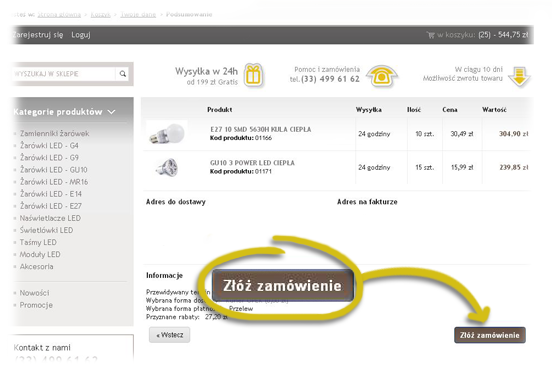Open Taśmy LED category
This screenshot has width=552, height=377.
pyautogui.click(x=38, y=242)
